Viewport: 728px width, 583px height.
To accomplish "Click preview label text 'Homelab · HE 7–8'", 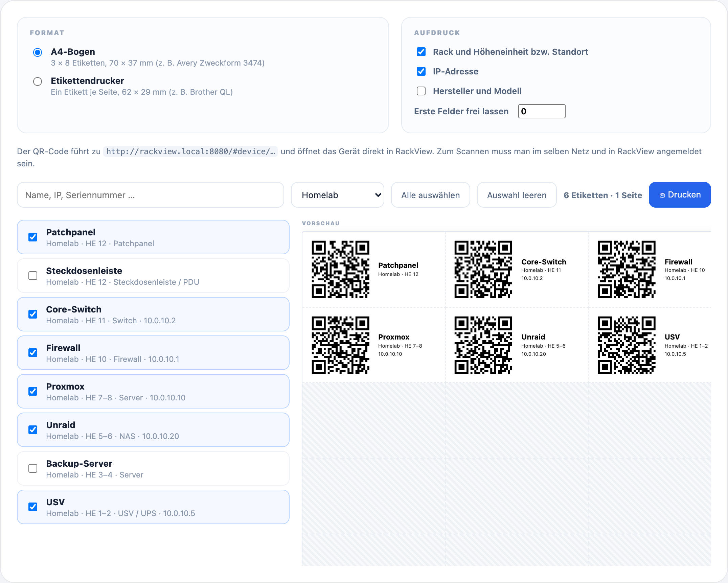I will point(400,346).
